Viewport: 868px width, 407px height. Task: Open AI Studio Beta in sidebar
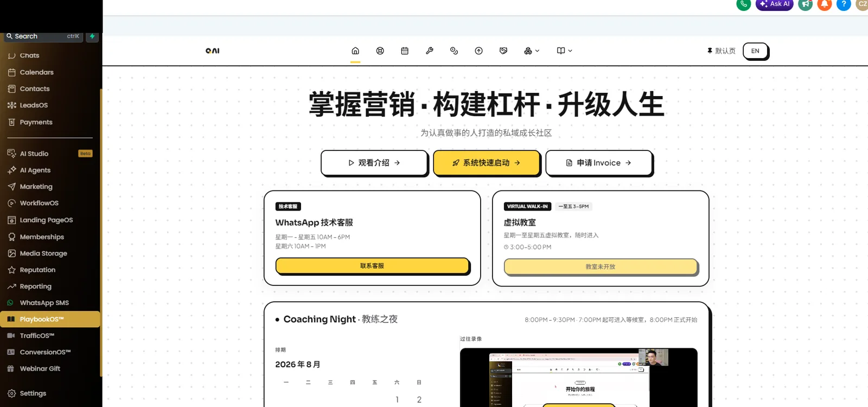50,154
